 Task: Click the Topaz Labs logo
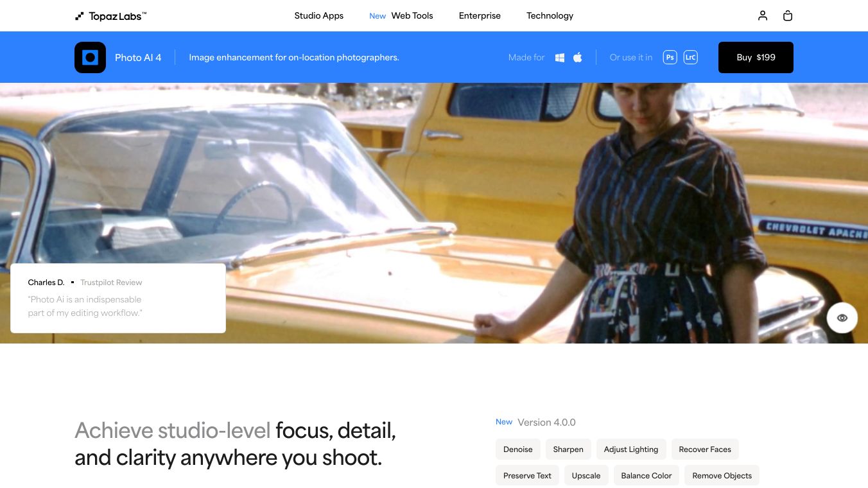[x=110, y=16]
